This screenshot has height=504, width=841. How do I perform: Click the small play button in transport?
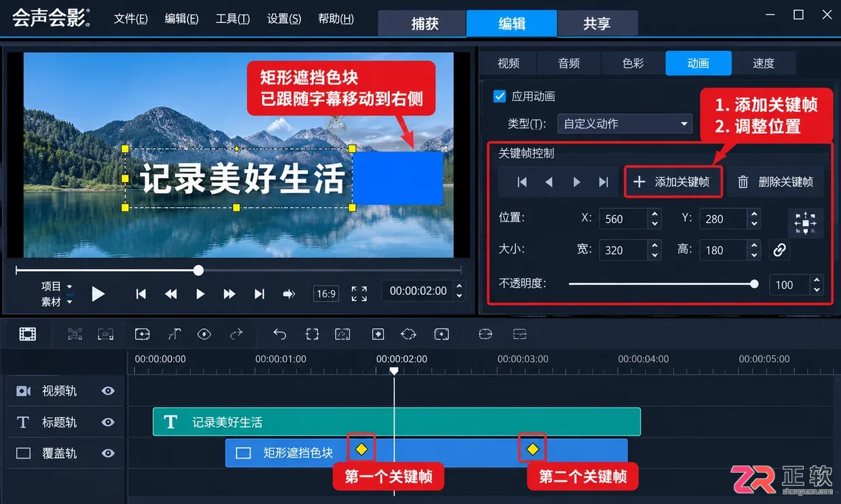point(200,293)
